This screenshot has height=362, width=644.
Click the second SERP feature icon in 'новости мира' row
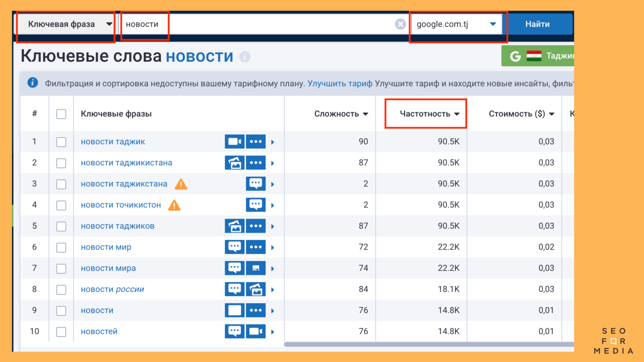point(256,268)
